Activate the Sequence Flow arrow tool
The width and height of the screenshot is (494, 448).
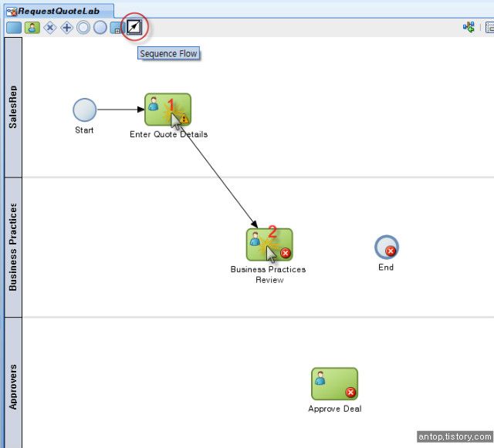tap(134, 27)
